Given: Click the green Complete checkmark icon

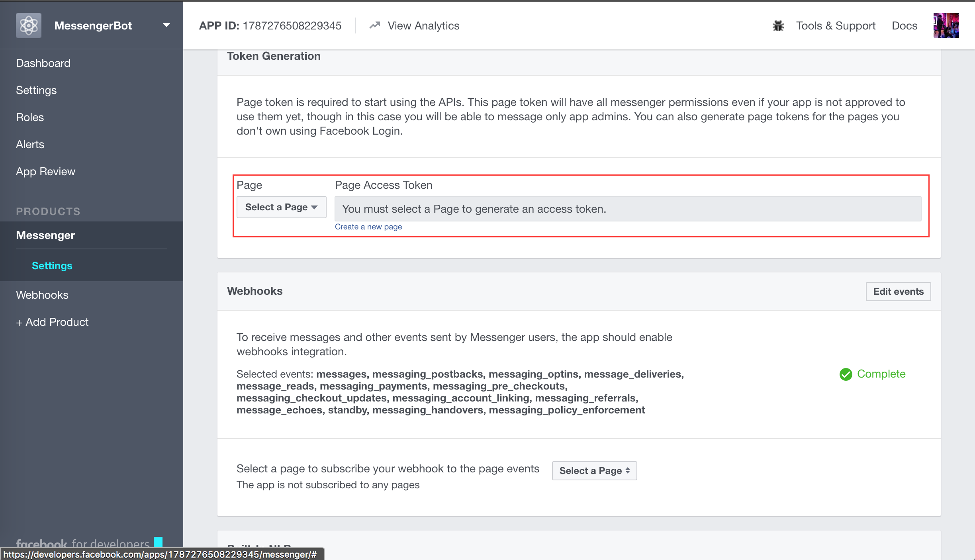Looking at the screenshot, I should pyautogui.click(x=846, y=374).
